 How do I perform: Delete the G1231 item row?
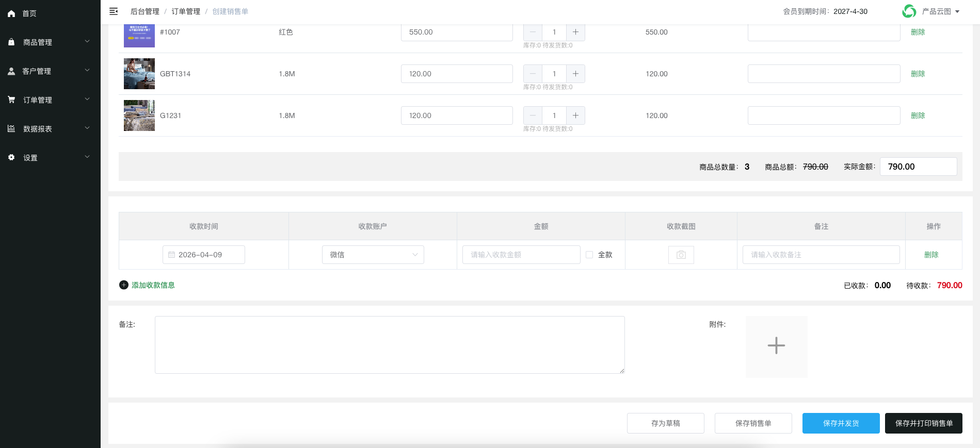point(918,115)
